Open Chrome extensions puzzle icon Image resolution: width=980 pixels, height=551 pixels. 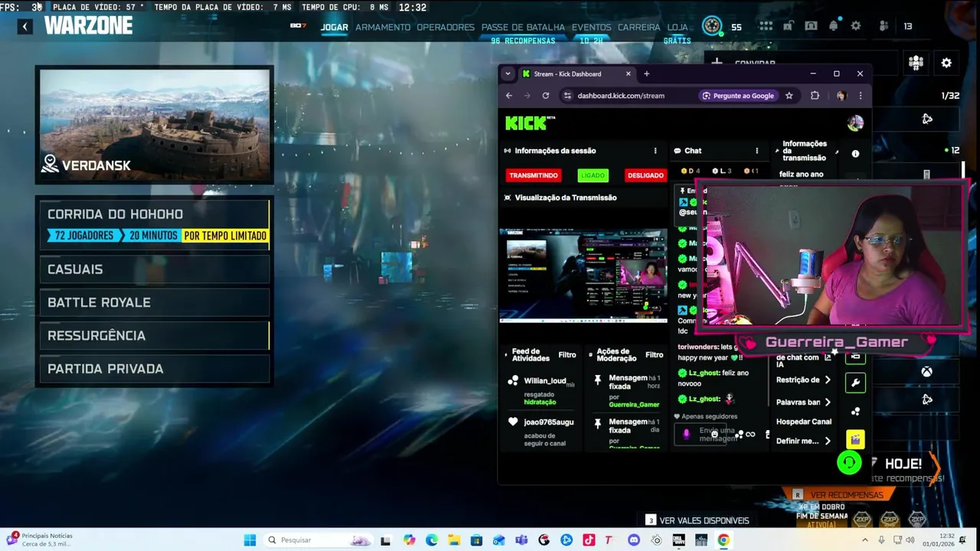[815, 96]
